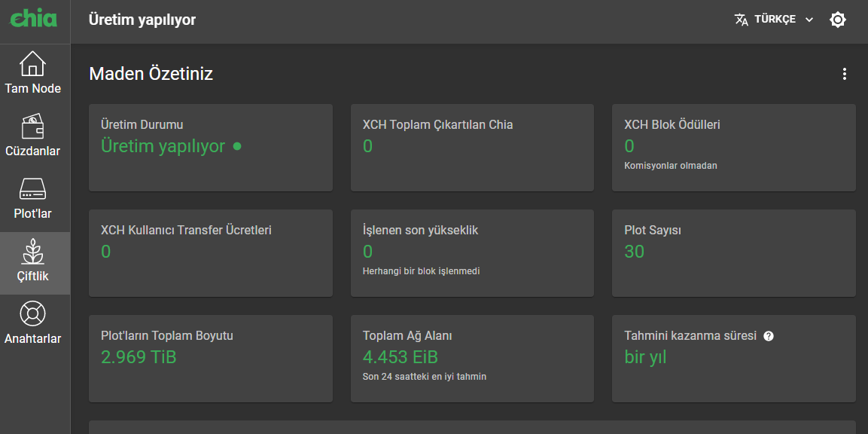868x434 pixels.
Task: Open the Cüzdanlar wallet icon
Action: pyautogui.click(x=32, y=127)
